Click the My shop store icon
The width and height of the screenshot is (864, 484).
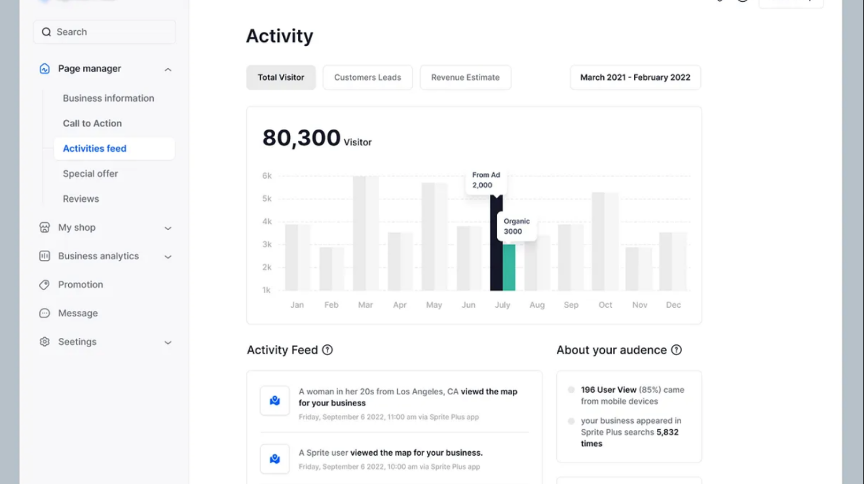[45, 228]
